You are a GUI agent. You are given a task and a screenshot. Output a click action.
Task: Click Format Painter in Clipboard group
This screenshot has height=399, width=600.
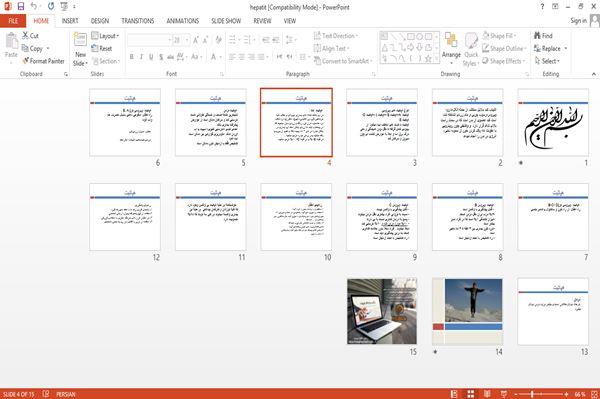(44, 61)
